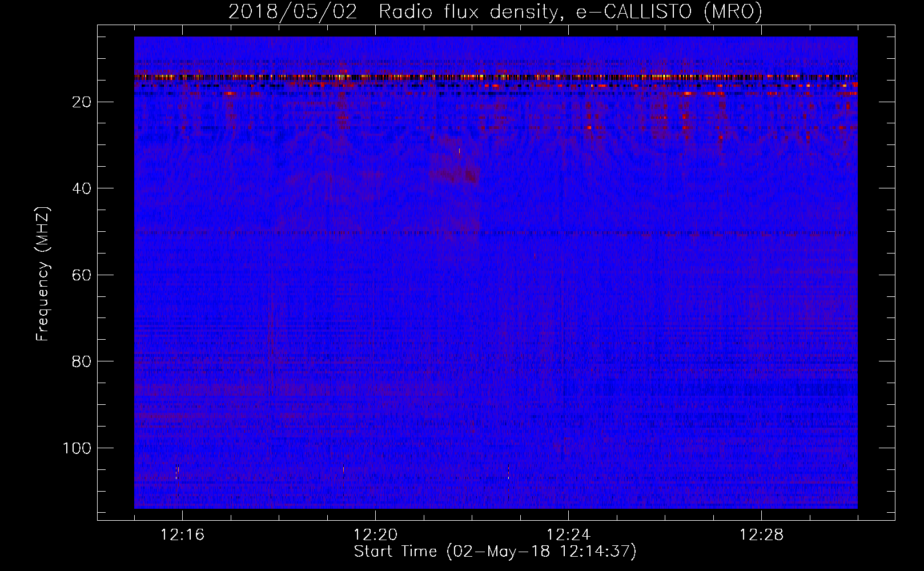
Task: Click the 100 MHz frequency tick label
Action: coord(77,448)
